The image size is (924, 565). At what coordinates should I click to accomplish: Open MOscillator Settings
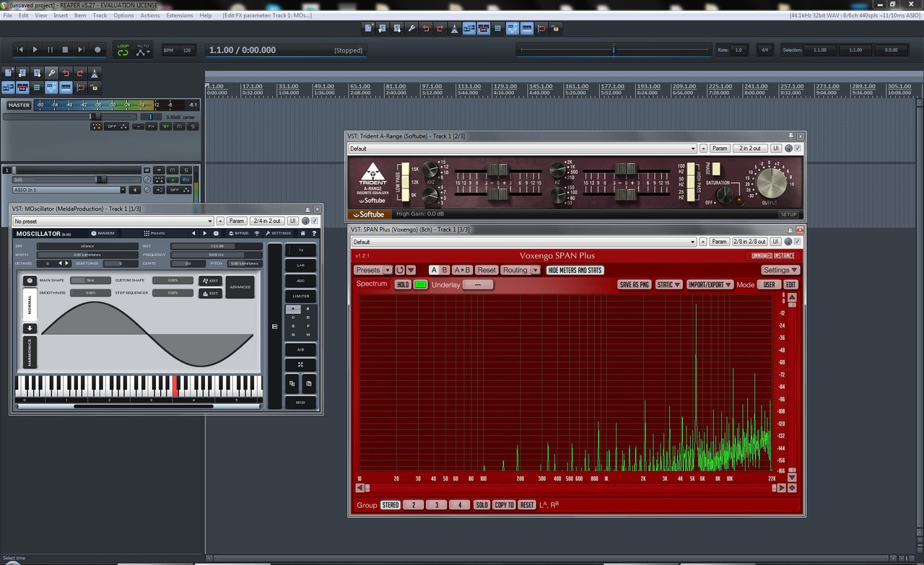(277, 233)
